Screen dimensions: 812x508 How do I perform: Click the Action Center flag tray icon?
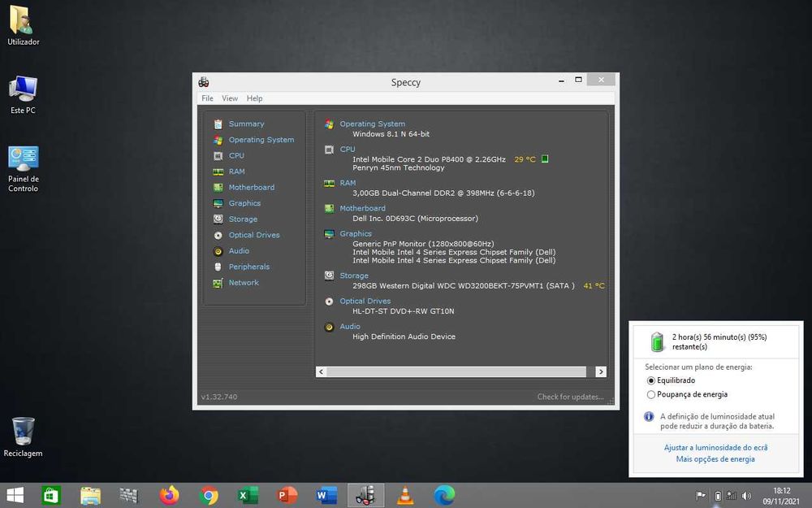coord(701,496)
